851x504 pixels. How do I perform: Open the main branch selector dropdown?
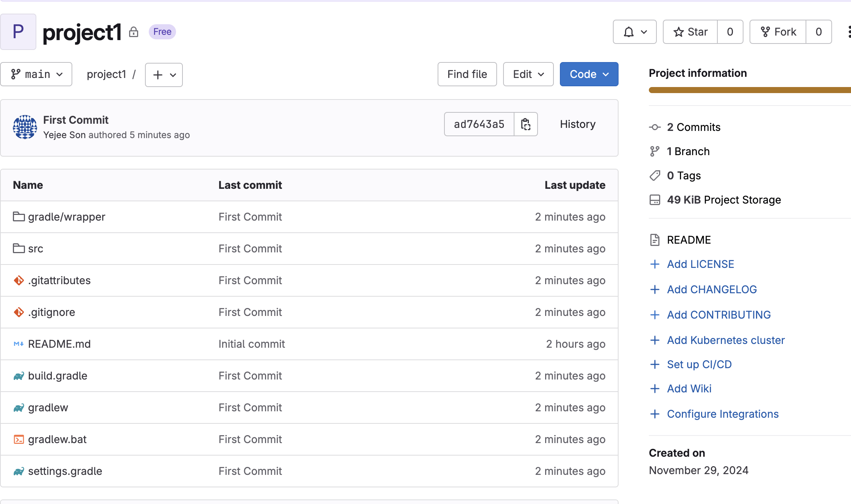pos(36,74)
